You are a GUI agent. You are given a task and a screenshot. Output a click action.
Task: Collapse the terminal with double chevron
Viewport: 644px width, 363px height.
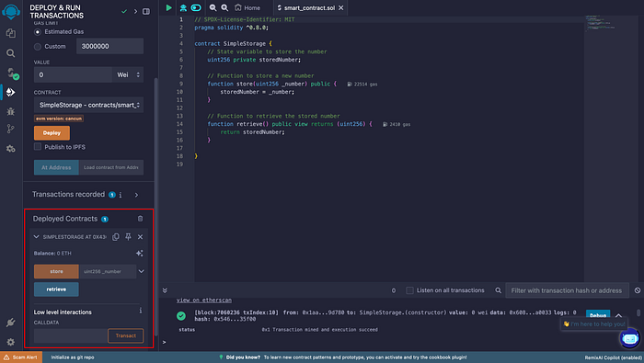[165, 290]
